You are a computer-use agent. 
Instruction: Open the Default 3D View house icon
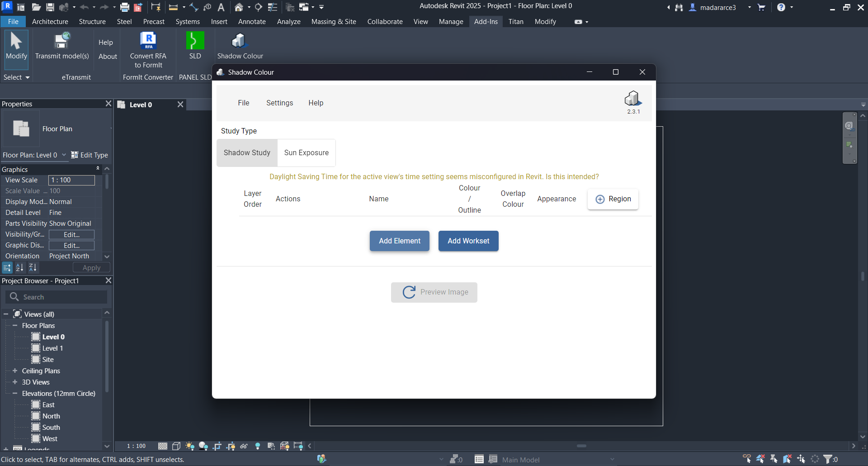pyautogui.click(x=239, y=7)
